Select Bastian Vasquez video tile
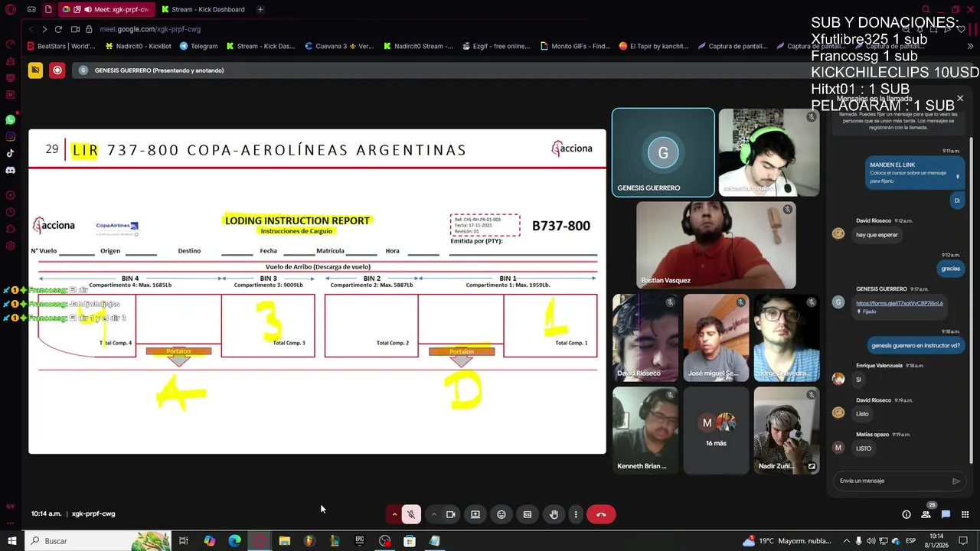Screen dimensions: 980x551 tap(715, 244)
